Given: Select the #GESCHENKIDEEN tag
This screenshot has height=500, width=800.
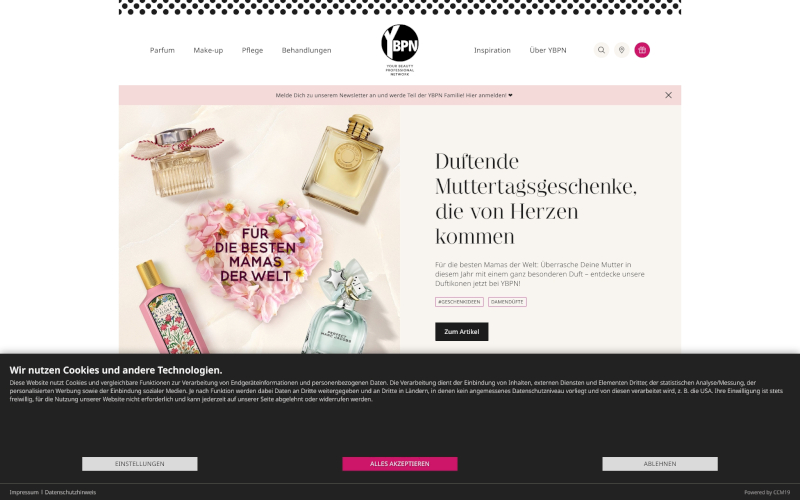Looking at the screenshot, I should pos(459,302).
